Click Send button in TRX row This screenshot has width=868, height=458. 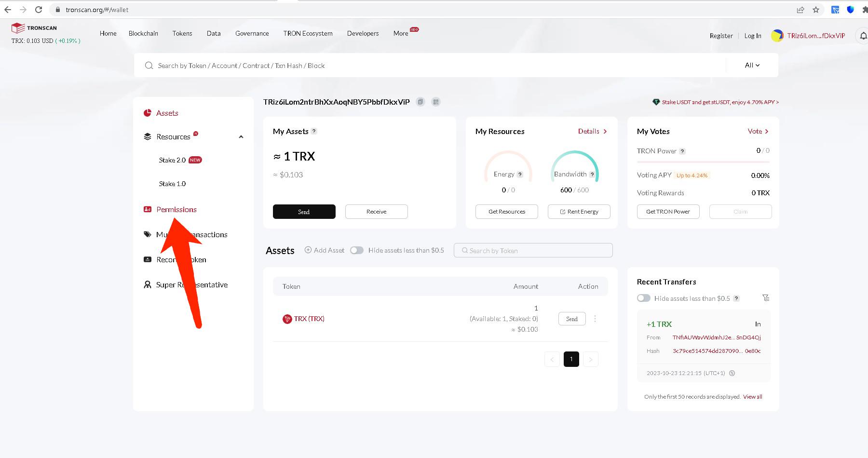[572, 319]
